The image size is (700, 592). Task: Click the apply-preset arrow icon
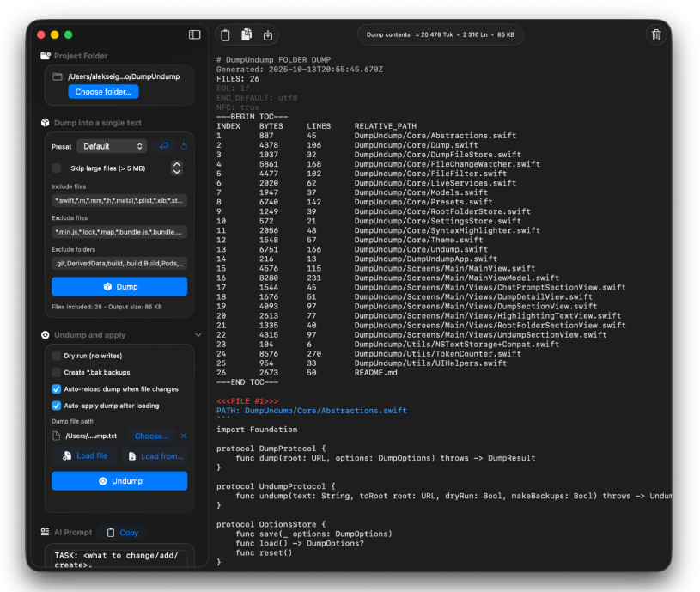(x=164, y=146)
